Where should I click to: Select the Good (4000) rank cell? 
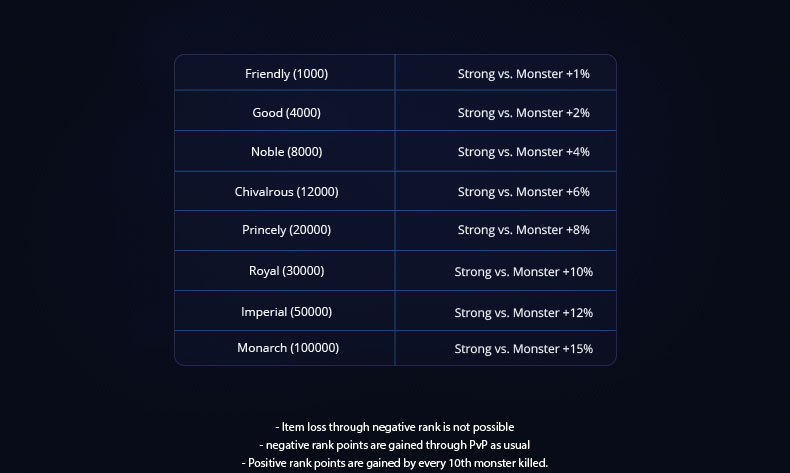pyautogui.click(x=286, y=112)
